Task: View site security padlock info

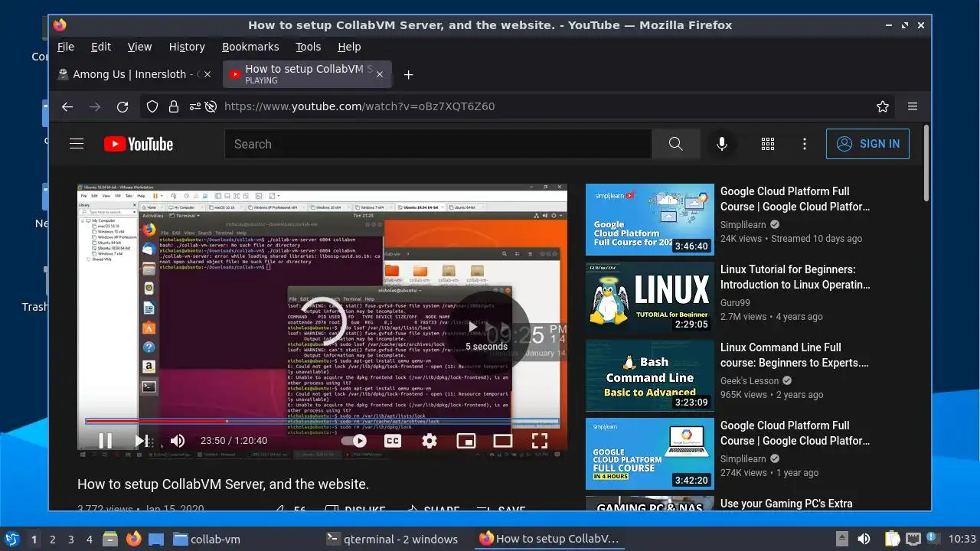Action: [x=174, y=106]
